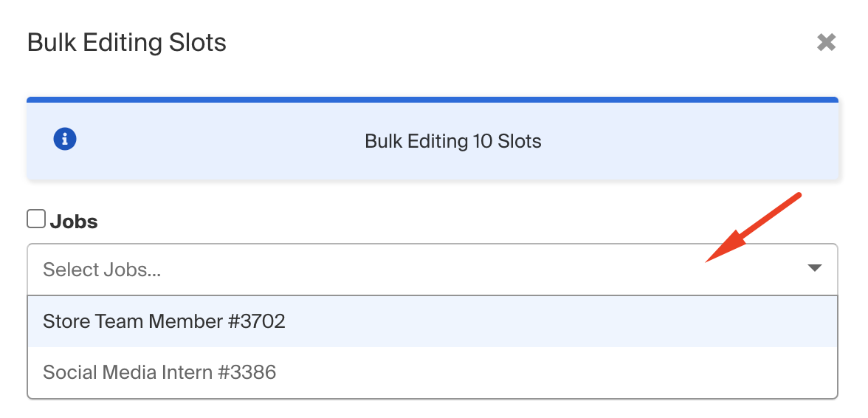Enable bulk editing of Jobs
Viewport: 868px width, 418px height.
click(x=36, y=219)
